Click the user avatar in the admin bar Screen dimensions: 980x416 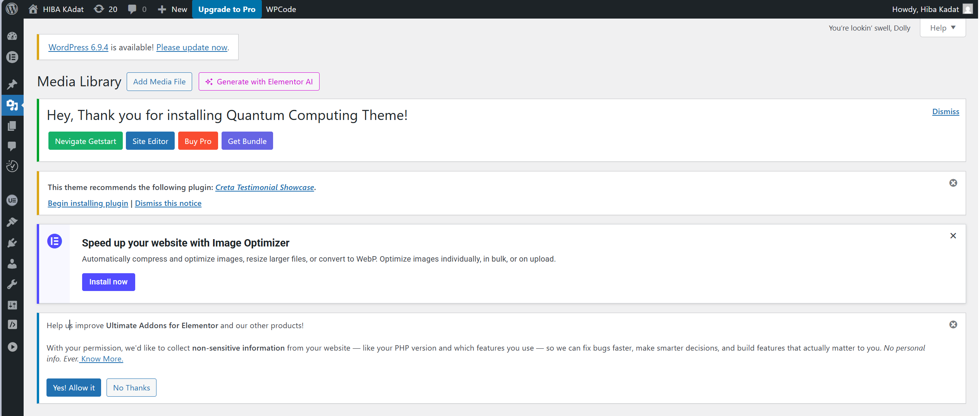[968, 9]
